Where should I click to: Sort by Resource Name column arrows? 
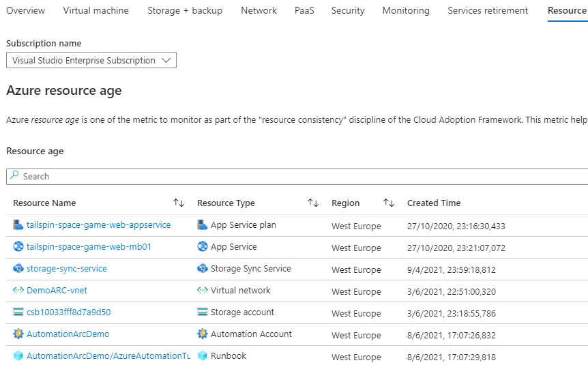(179, 203)
